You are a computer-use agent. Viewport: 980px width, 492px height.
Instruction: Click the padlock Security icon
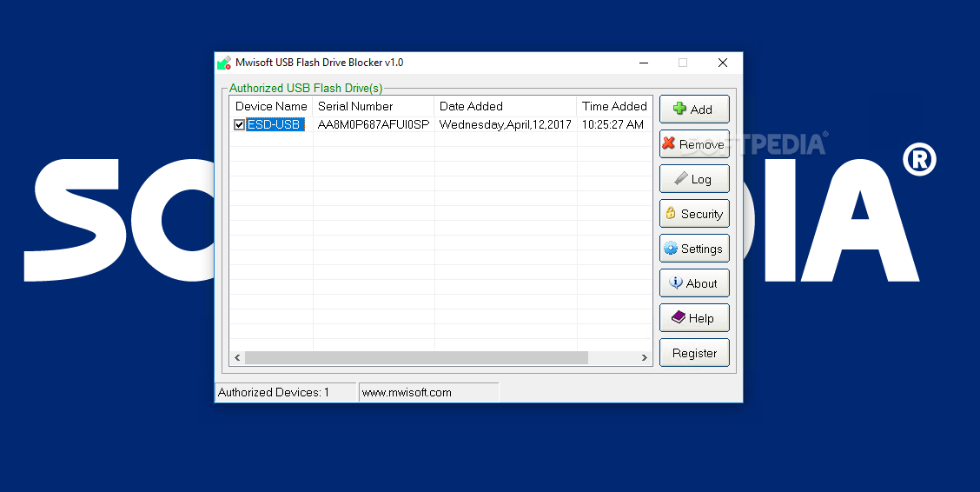point(671,213)
